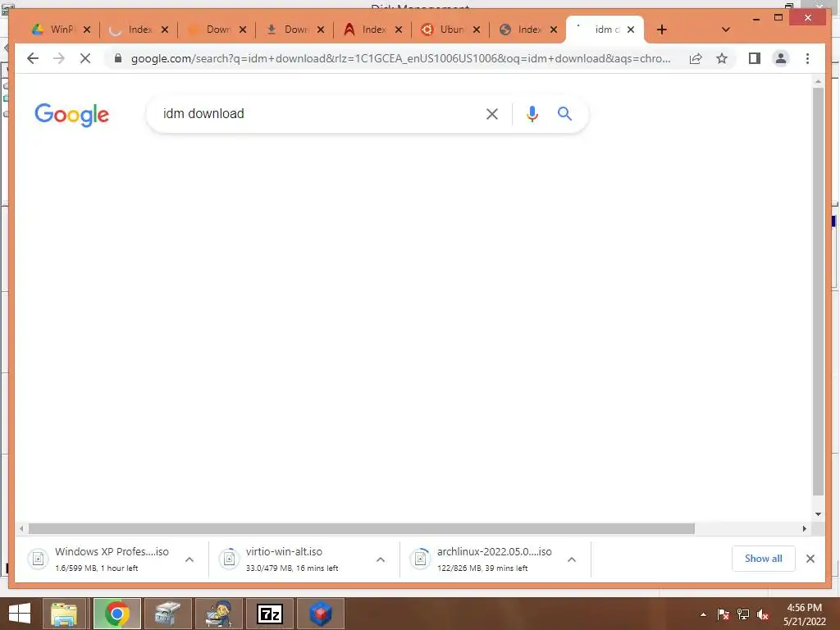Minimize the Chrome window

[756, 18]
